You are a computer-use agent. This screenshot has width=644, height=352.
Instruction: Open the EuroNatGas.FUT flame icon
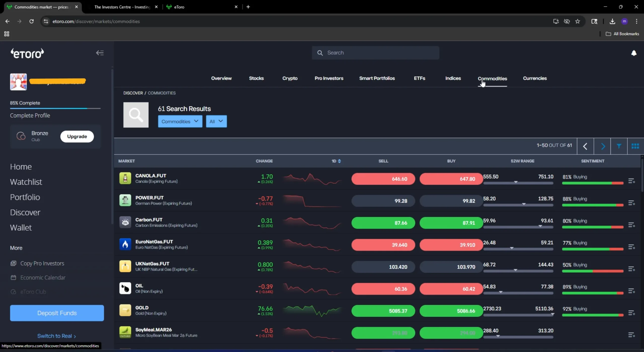pyautogui.click(x=125, y=244)
